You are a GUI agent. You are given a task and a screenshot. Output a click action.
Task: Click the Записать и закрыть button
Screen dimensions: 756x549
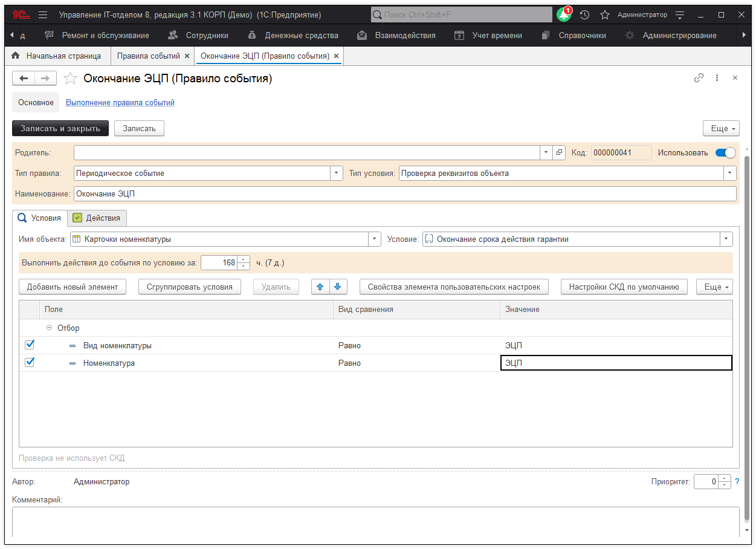tap(60, 128)
